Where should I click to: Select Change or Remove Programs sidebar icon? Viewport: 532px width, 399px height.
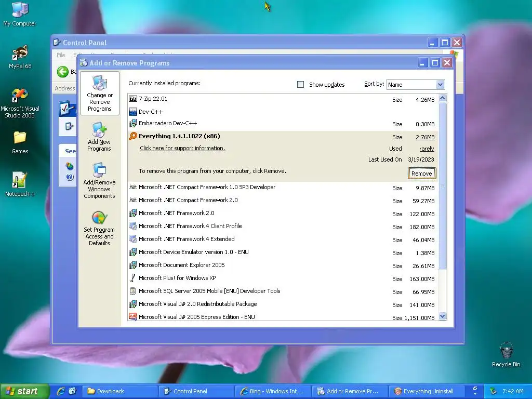click(x=99, y=94)
